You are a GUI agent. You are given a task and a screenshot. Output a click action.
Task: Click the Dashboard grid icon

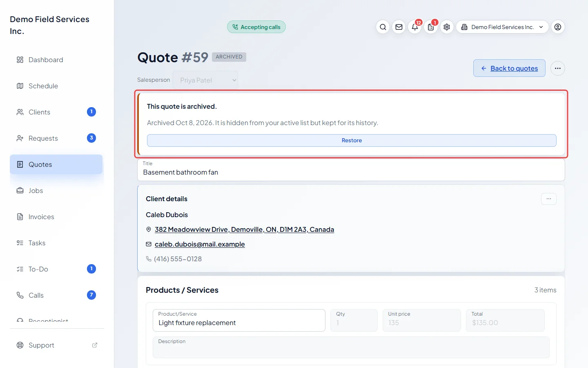click(x=20, y=60)
